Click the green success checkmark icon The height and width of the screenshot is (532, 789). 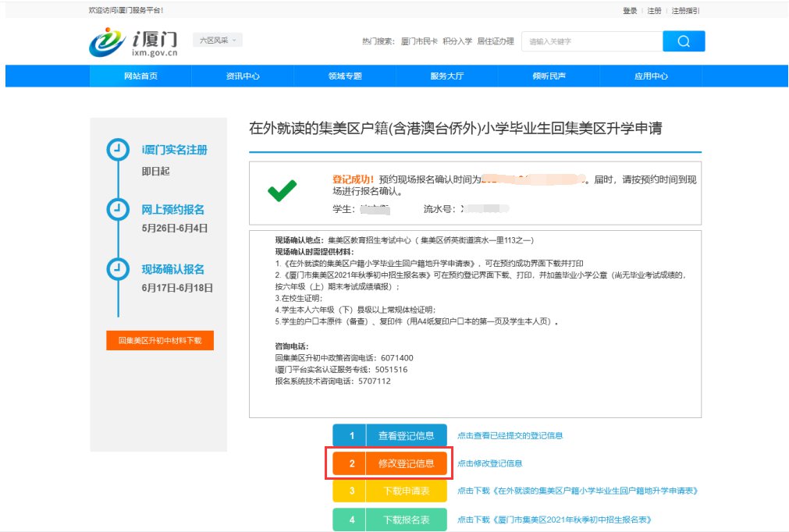pos(282,191)
